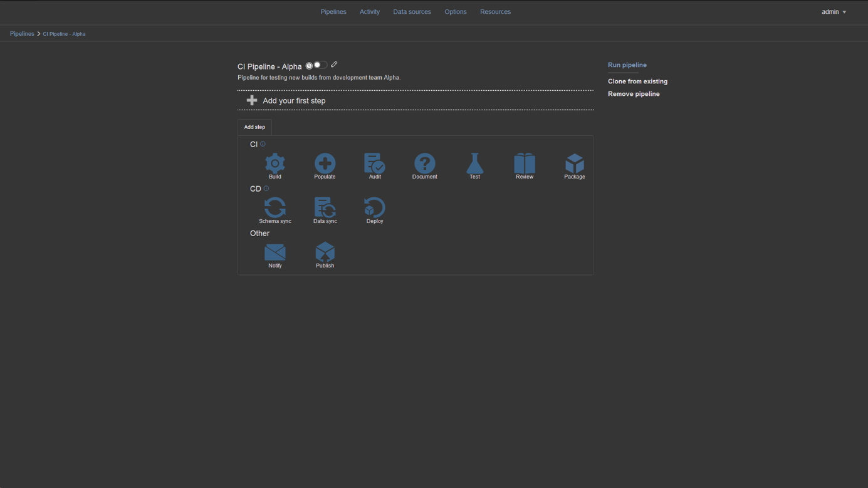Click the pipeline description text

click(x=319, y=78)
